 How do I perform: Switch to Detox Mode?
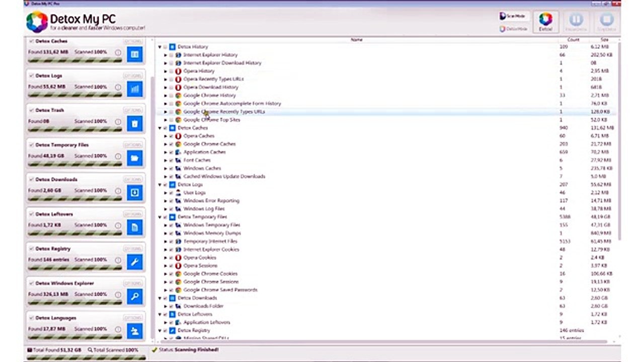pos(513,29)
